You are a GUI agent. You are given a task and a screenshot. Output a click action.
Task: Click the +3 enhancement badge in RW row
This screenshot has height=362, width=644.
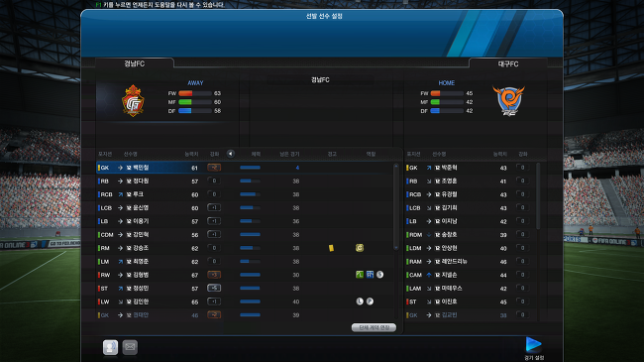coord(214,275)
